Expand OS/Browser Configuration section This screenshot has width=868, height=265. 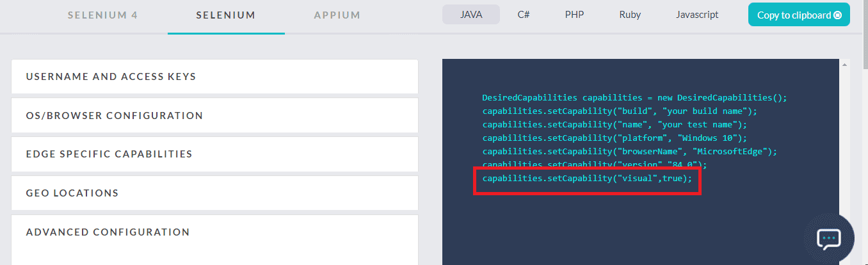pos(214,116)
